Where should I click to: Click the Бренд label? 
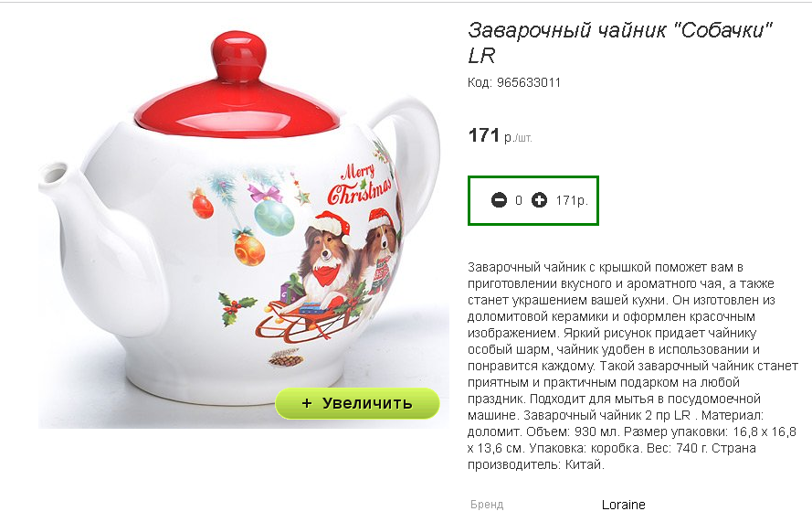(x=487, y=505)
